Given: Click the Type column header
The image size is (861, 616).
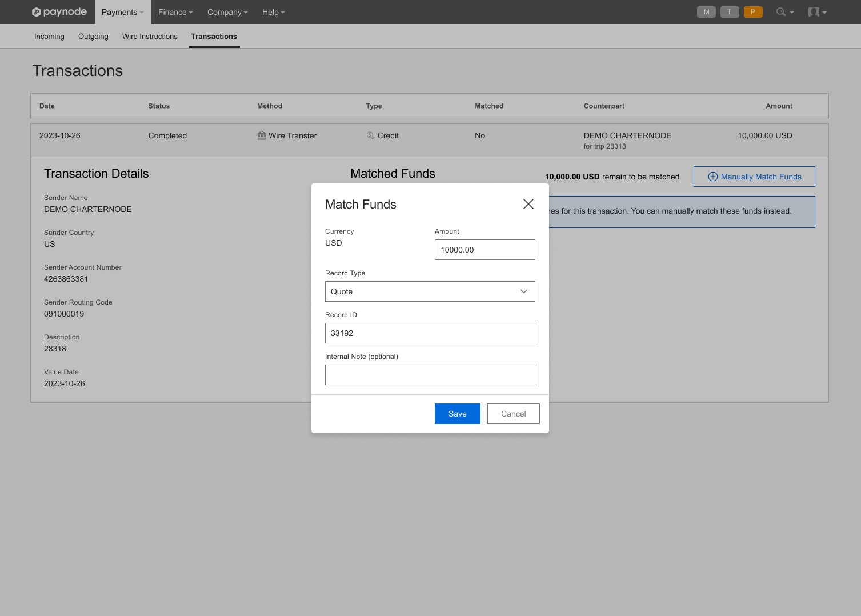Looking at the screenshot, I should click(374, 106).
